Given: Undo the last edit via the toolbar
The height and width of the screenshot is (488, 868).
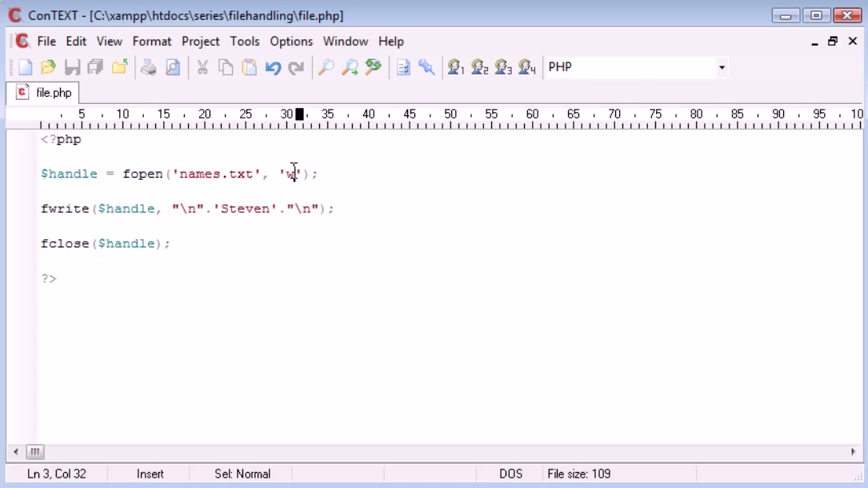Looking at the screenshot, I should (272, 67).
